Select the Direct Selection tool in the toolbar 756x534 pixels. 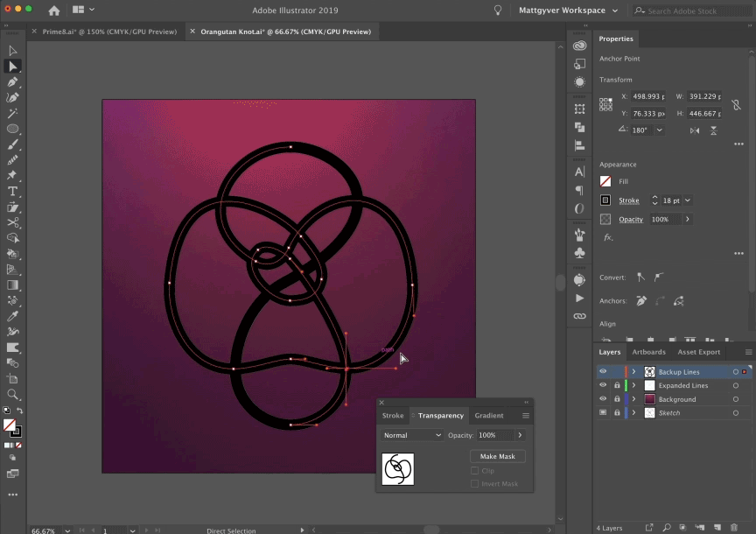point(12,66)
